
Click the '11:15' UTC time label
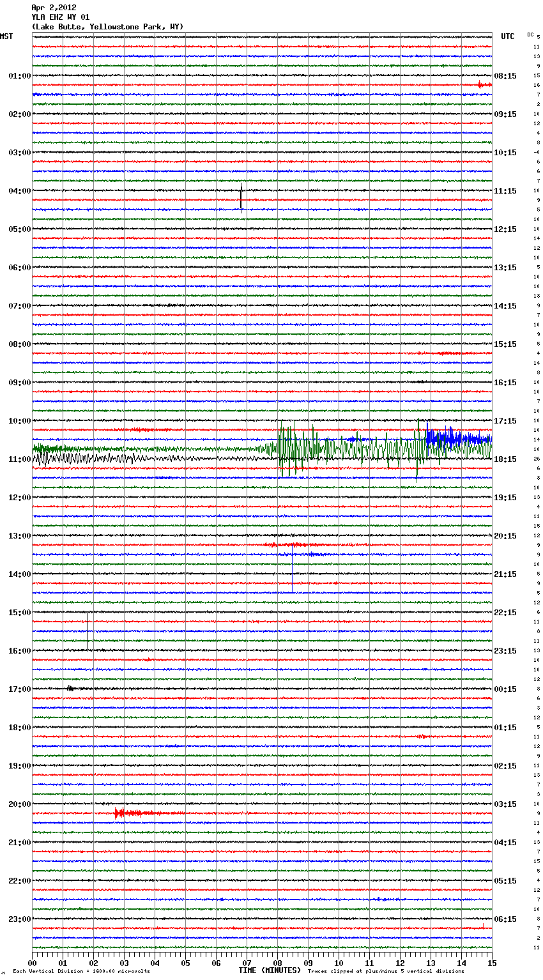505,191
